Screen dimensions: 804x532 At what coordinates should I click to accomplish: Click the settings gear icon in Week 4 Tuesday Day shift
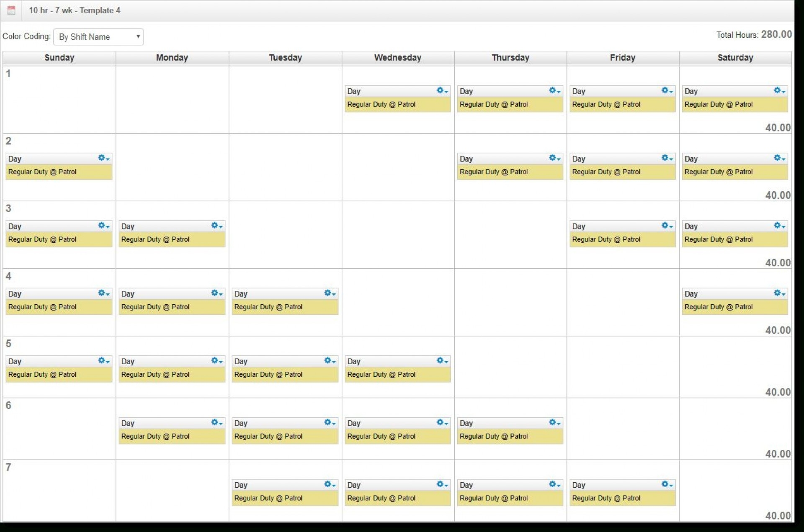coord(325,293)
